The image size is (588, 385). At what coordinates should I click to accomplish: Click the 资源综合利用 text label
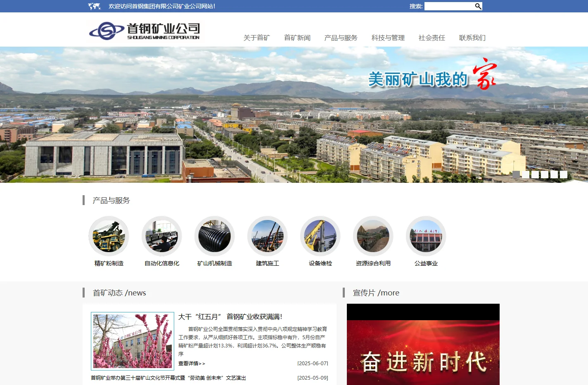pos(373,263)
